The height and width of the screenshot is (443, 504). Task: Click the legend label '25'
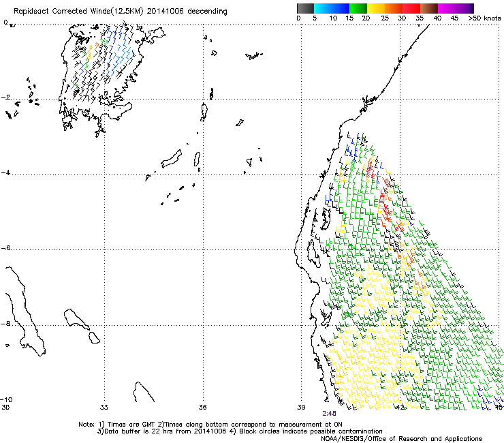[x=385, y=18]
